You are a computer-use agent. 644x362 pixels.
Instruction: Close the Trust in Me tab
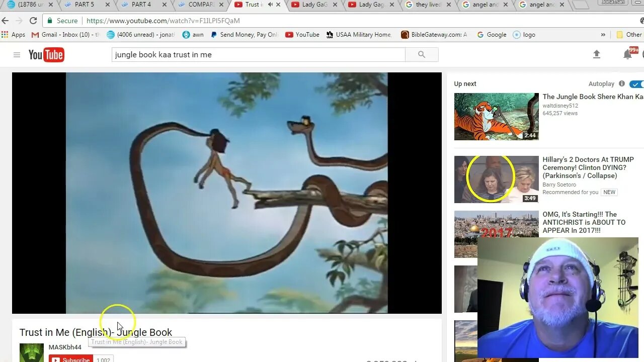point(278,5)
